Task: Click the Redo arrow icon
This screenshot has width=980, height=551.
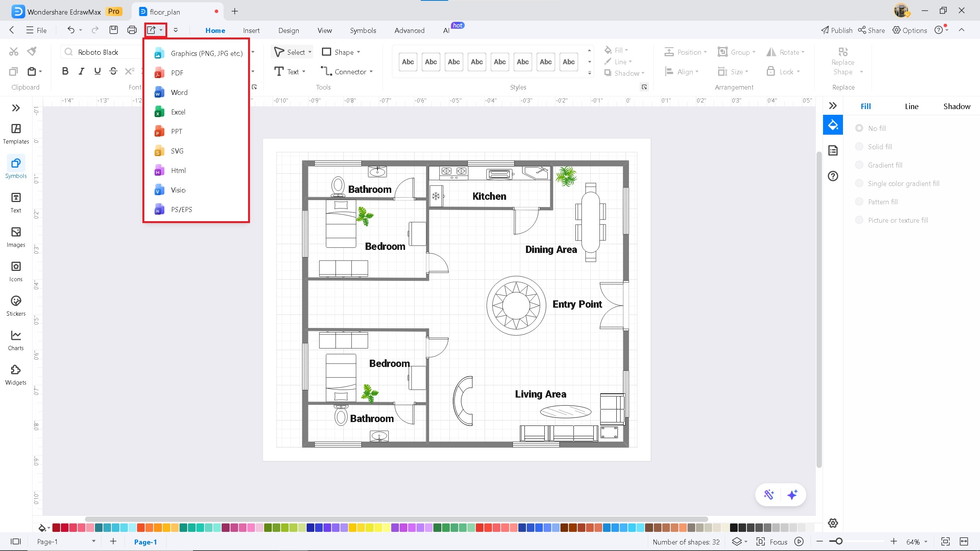Action: (95, 30)
